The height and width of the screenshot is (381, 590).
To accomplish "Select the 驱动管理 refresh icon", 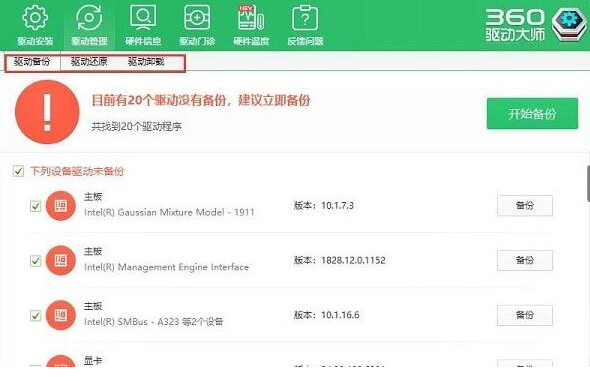I will (x=89, y=17).
